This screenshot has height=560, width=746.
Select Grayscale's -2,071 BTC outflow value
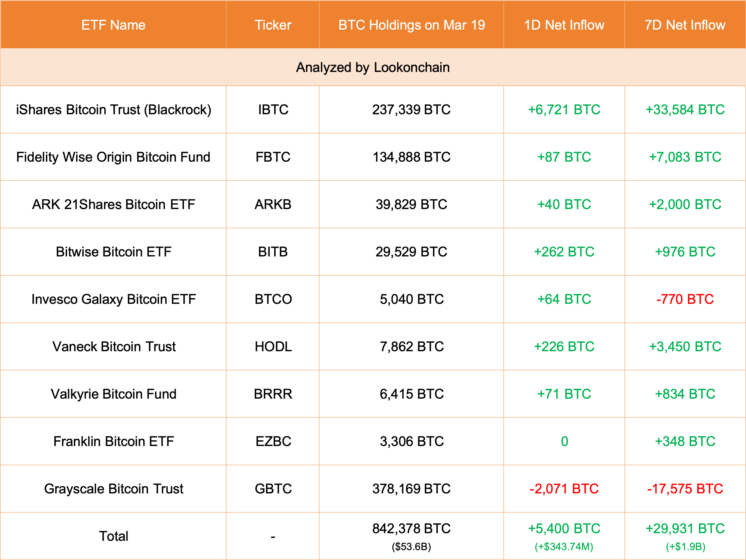(x=564, y=489)
